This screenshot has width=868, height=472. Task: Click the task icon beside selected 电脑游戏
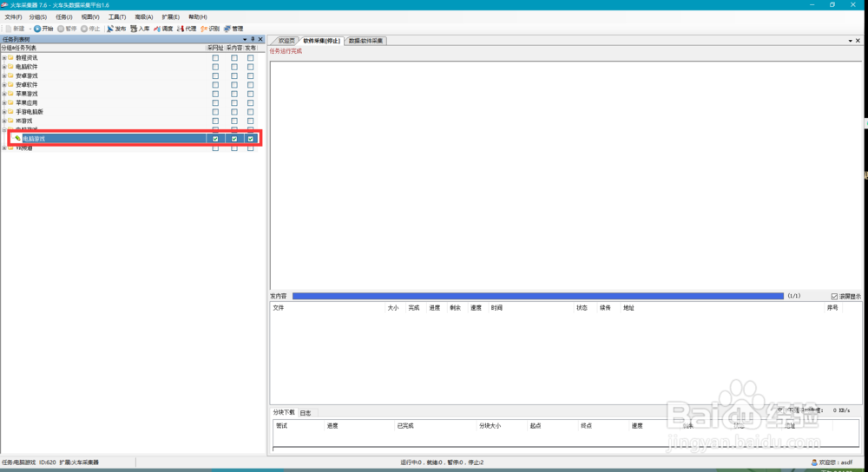point(17,138)
